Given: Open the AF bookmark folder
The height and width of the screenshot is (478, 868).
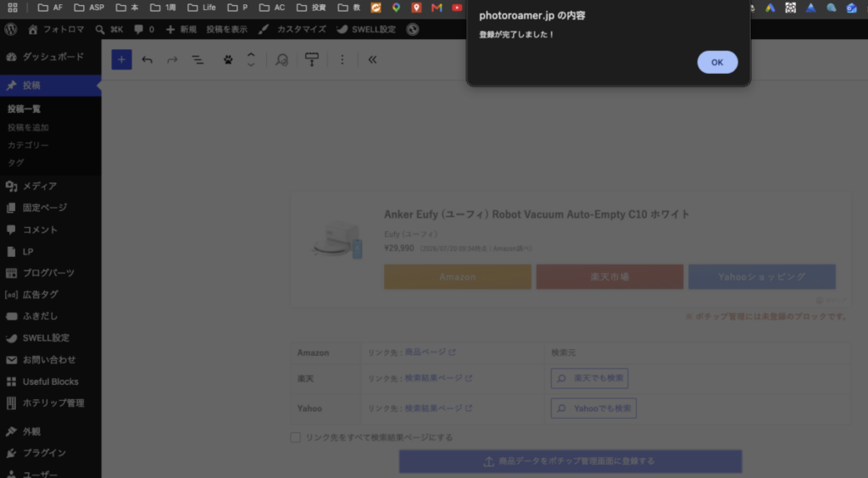Looking at the screenshot, I should click(x=50, y=8).
